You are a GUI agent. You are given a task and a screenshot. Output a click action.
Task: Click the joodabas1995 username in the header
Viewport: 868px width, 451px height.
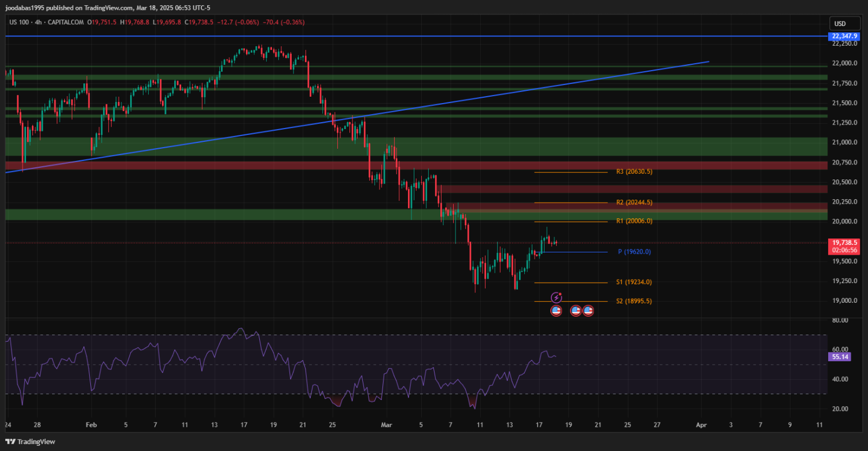pyautogui.click(x=24, y=8)
